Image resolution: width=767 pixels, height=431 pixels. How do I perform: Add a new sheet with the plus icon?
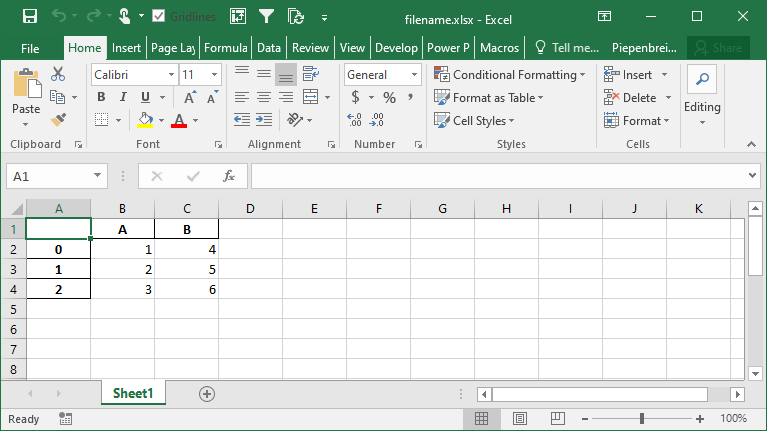(207, 394)
